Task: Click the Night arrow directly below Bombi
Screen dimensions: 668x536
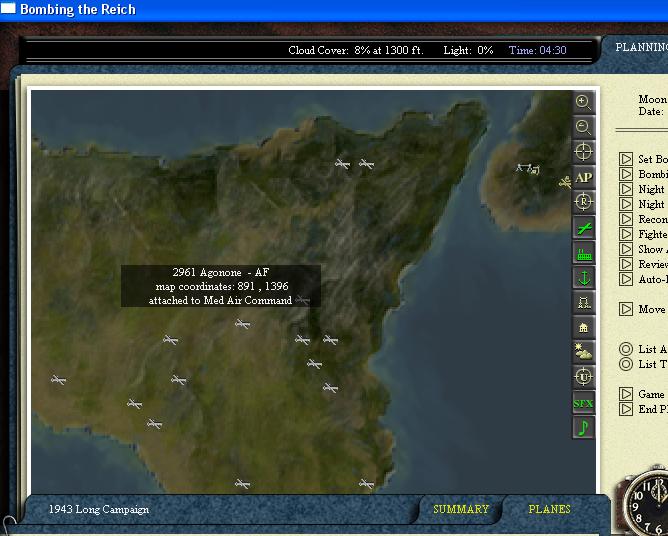Action: tap(626, 189)
